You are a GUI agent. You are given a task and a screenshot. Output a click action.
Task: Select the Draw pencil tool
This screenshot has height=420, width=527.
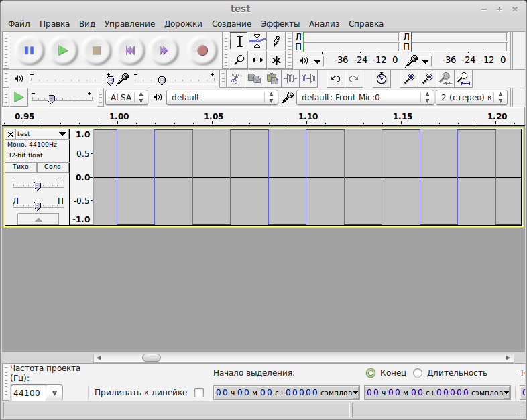pyautogui.click(x=276, y=42)
